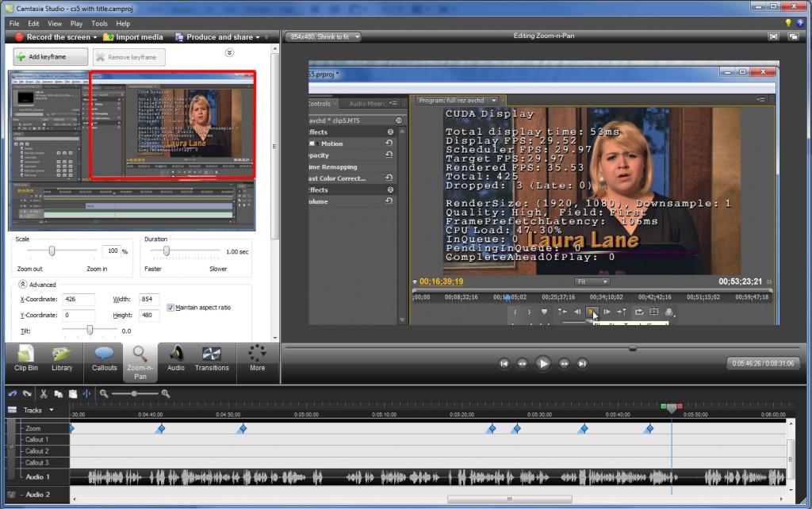Open the Transitions tab
This screenshot has width=812, height=509.
point(212,359)
